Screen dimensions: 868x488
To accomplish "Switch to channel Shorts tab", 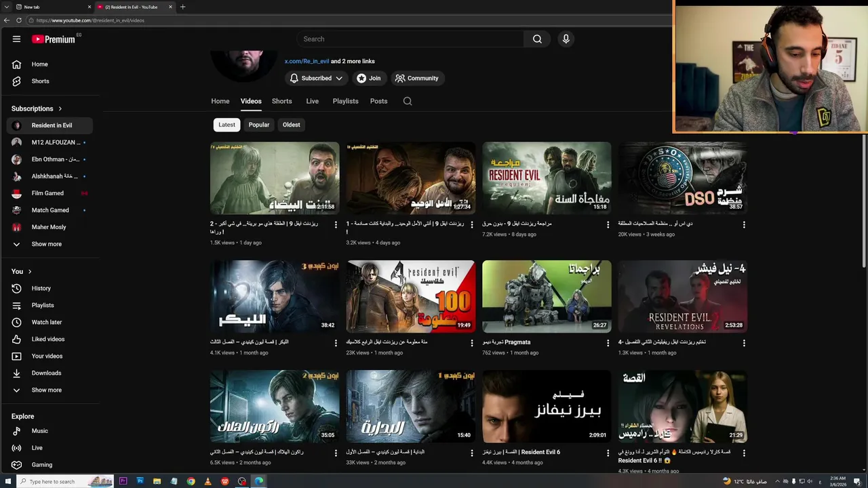I will [x=281, y=101].
